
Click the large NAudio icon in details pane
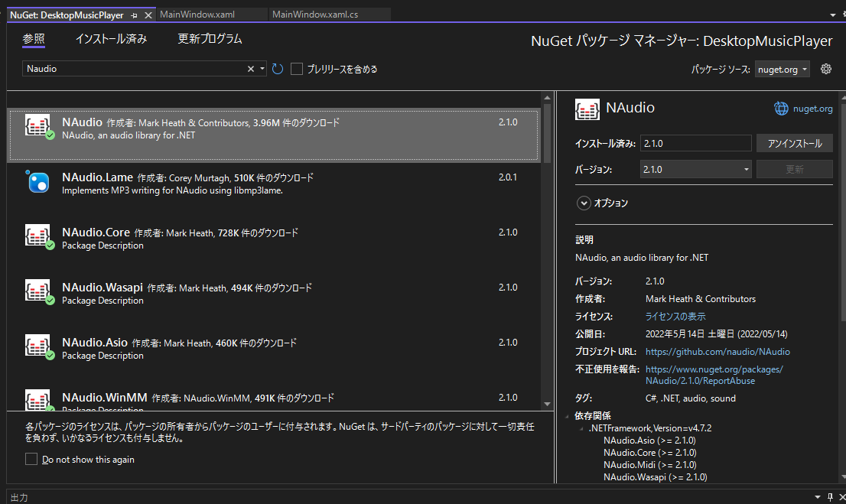pyautogui.click(x=587, y=109)
